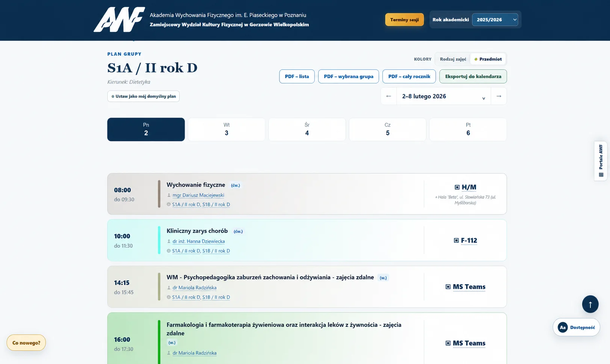Open the Portale AWF side tab
Image resolution: width=610 pixels, height=364 pixels.
pos(601,161)
